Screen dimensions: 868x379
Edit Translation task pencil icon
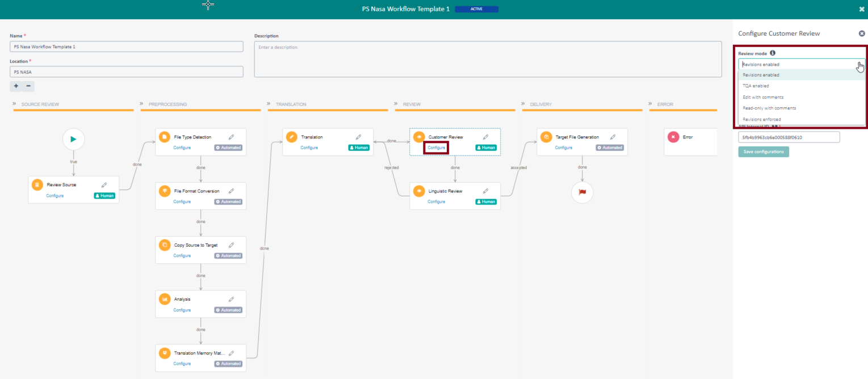(x=358, y=137)
